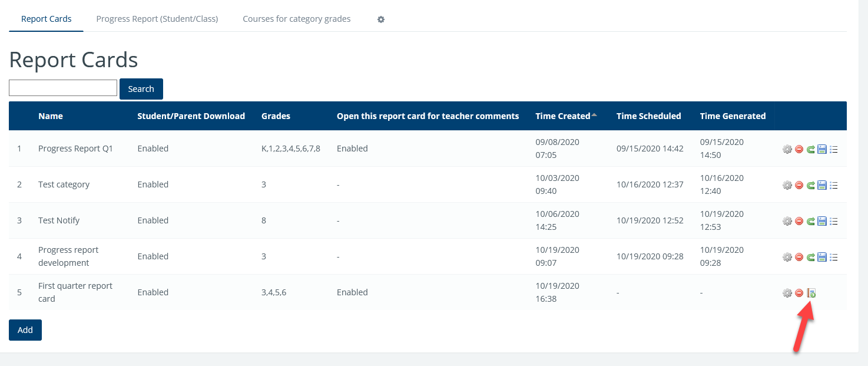Open Courses for category grades tab

coord(297,19)
